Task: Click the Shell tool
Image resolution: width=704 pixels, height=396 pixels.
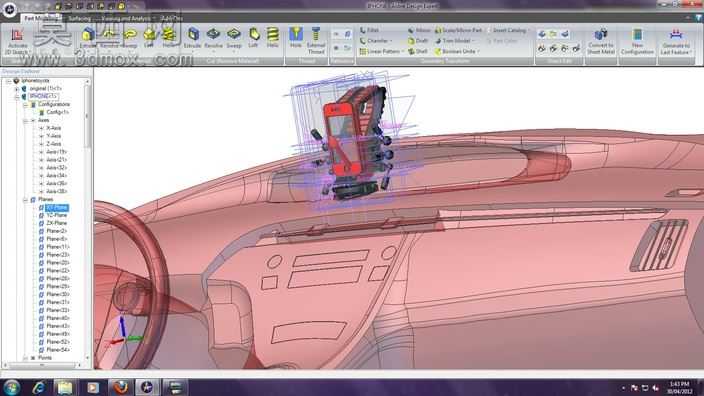Action: coord(418,52)
